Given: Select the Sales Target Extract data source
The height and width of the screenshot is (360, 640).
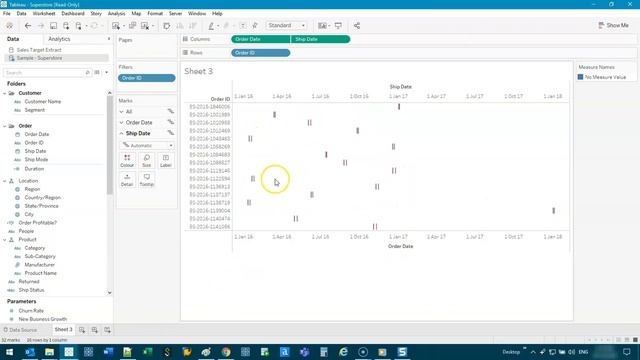Looking at the screenshot, I should pos(39,50).
